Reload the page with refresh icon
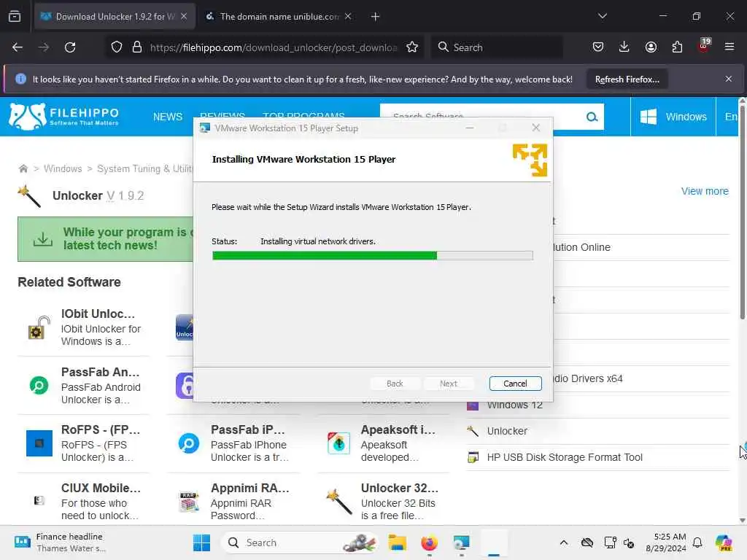The width and height of the screenshot is (747, 560). tap(70, 47)
